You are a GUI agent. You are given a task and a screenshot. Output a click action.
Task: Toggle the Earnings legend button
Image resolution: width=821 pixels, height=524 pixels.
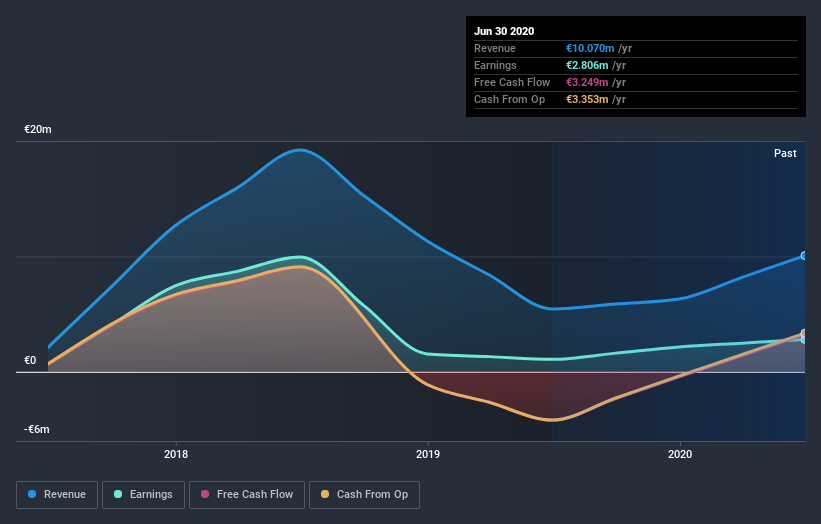point(143,495)
